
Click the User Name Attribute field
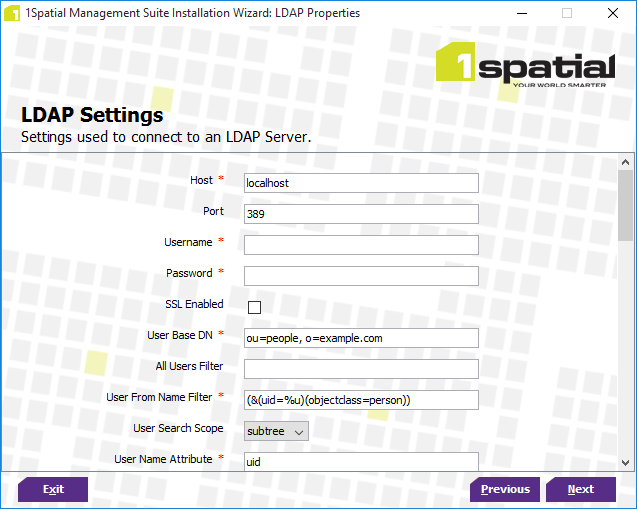[x=361, y=461]
